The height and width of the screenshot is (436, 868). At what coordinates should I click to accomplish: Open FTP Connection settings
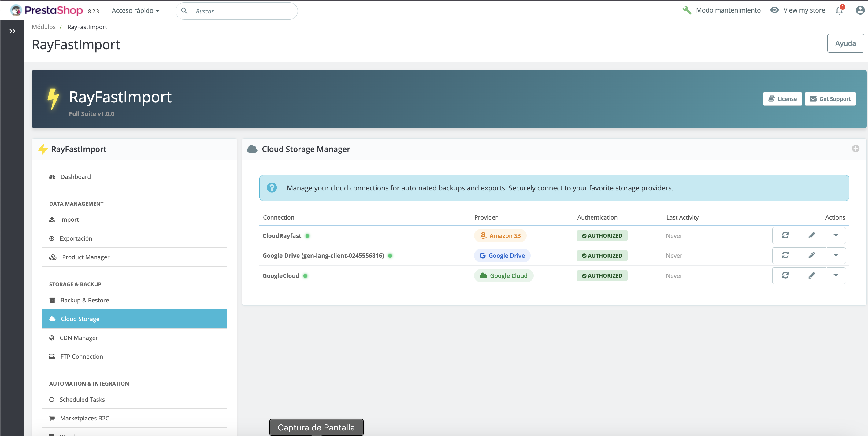[x=81, y=356]
